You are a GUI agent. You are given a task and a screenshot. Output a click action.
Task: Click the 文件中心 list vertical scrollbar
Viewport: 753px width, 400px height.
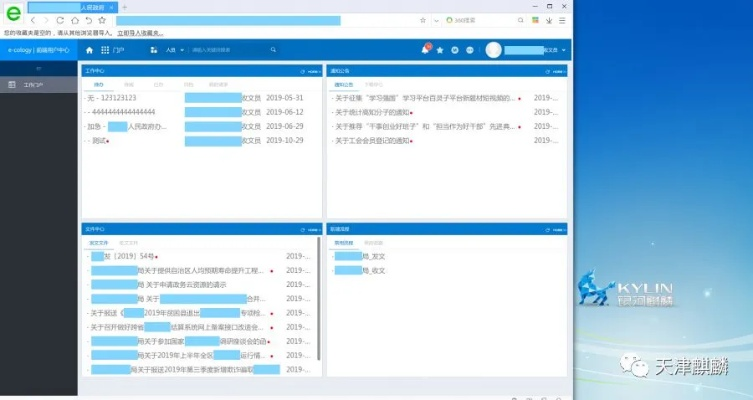(x=319, y=300)
